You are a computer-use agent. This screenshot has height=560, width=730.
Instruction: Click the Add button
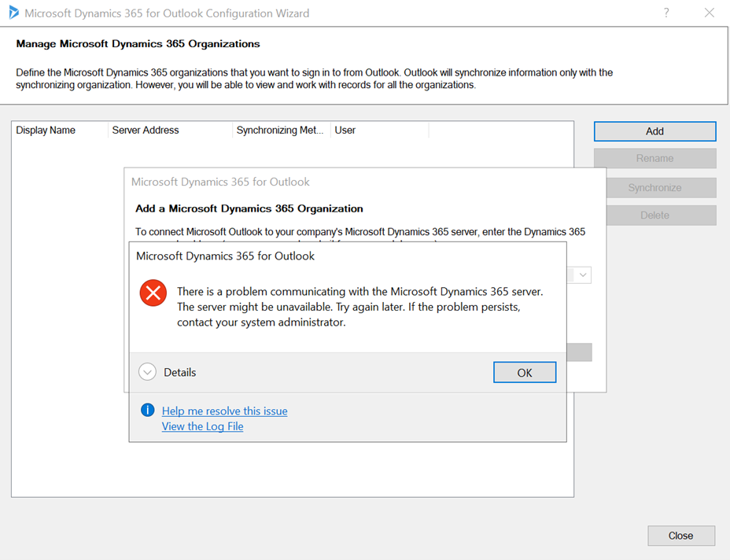pos(654,131)
